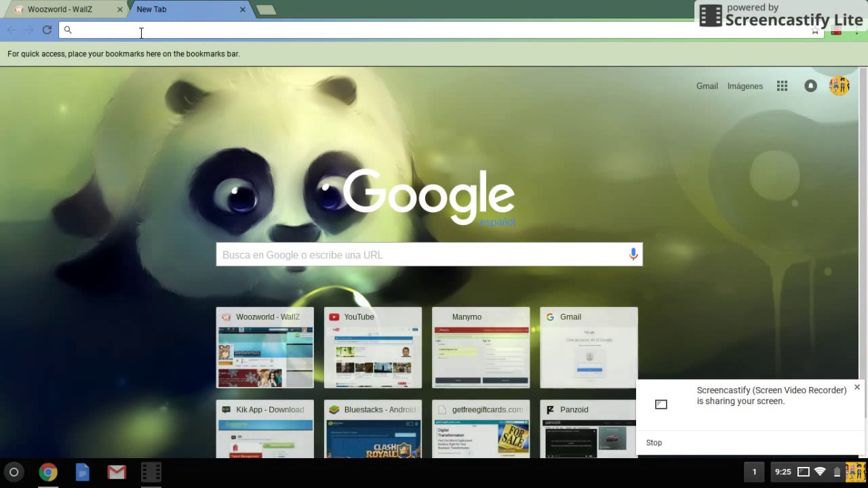Open the Imágenes link
Image resolution: width=868 pixels, height=488 pixels.
(x=745, y=86)
